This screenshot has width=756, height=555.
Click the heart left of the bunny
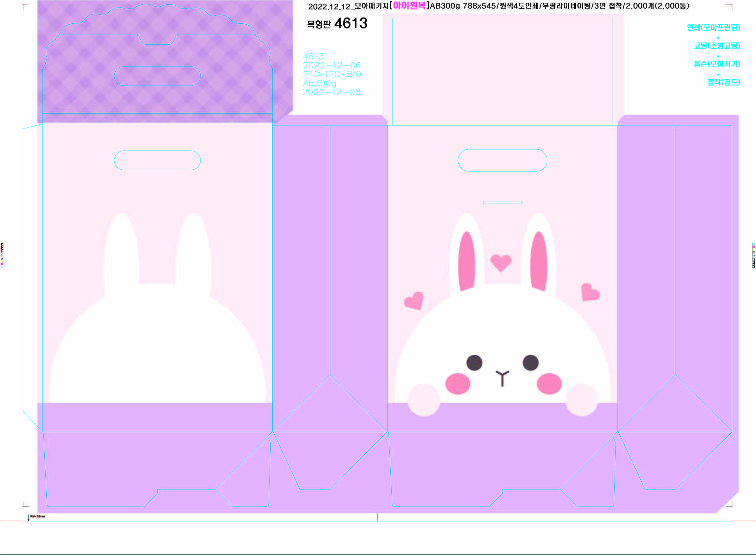tap(414, 300)
